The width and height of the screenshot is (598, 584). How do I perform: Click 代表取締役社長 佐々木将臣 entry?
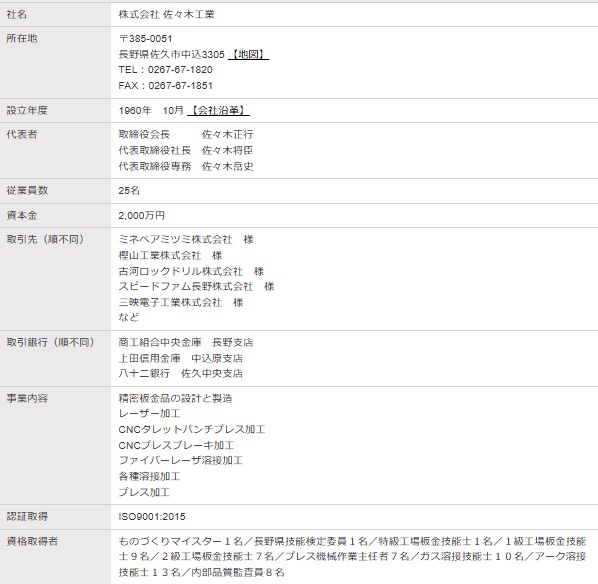tap(186, 150)
